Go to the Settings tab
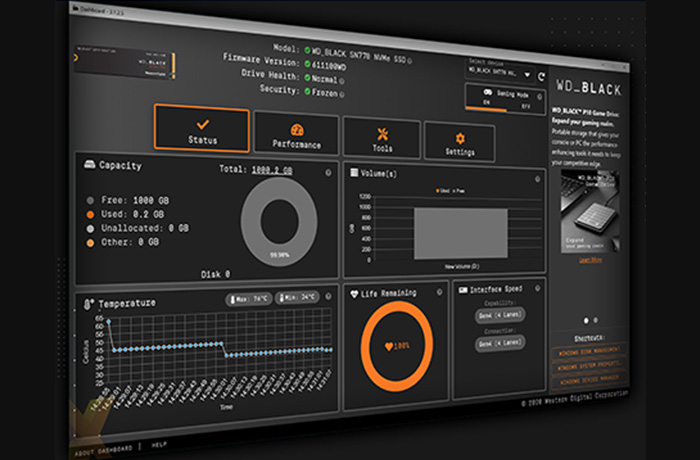 [459, 142]
